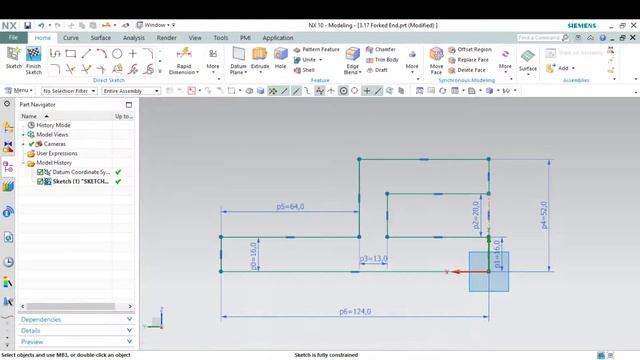This screenshot has height=360, width=640.
Task: Click the Chamfer command
Action: pyautogui.click(x=381, y=49)
